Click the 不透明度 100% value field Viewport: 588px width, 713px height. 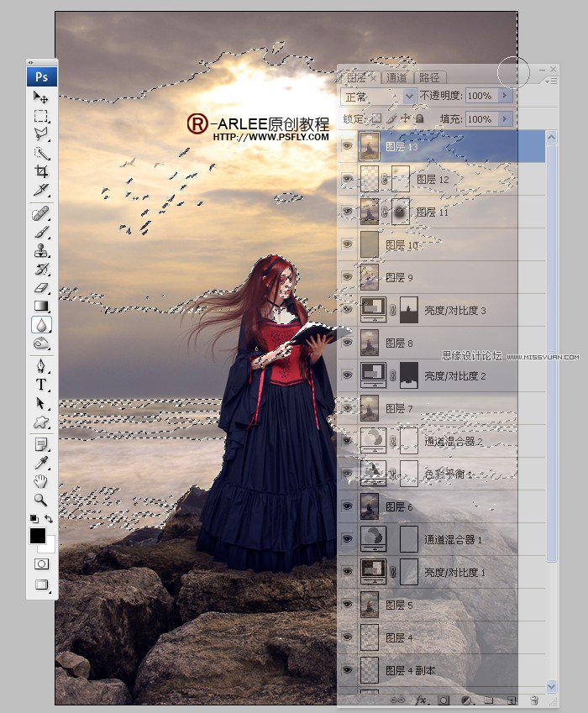coord(481,96)
